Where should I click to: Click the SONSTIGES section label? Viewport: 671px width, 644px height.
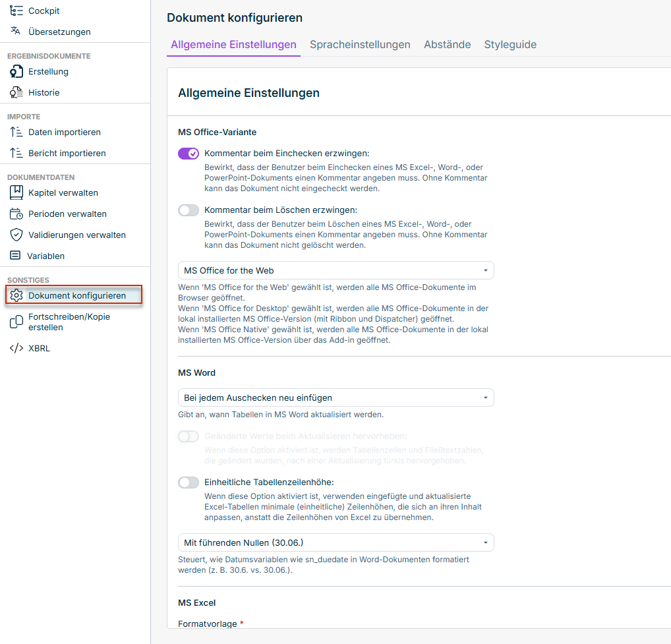28,280
